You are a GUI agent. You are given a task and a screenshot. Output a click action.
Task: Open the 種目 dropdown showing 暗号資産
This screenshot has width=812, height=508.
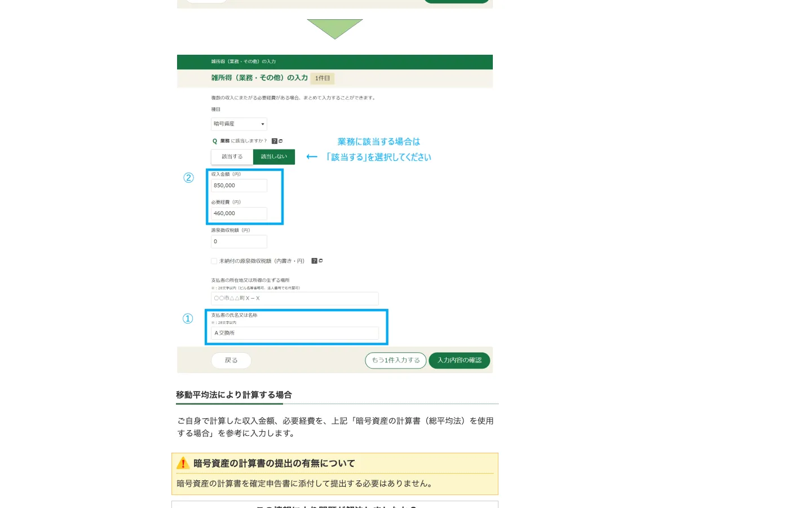[x=239, y=124]
